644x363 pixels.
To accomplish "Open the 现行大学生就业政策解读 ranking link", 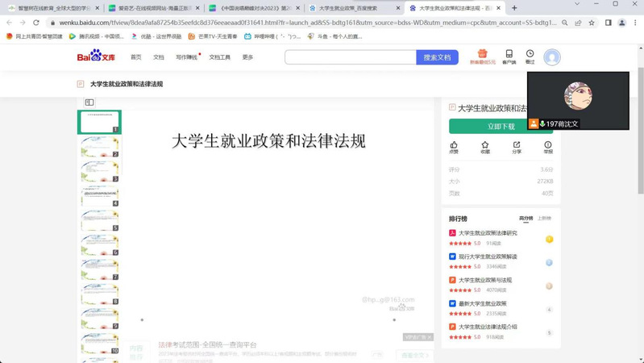I will click(488, 257).
